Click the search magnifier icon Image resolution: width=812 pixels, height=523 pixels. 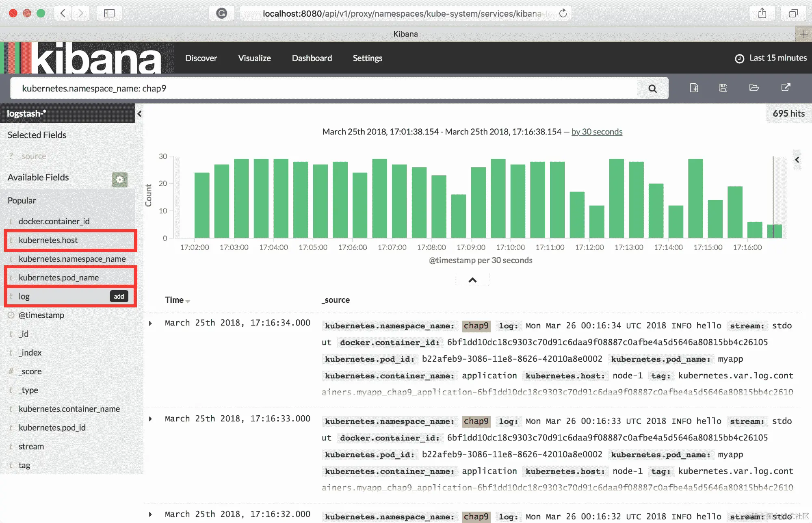[652, 88]
